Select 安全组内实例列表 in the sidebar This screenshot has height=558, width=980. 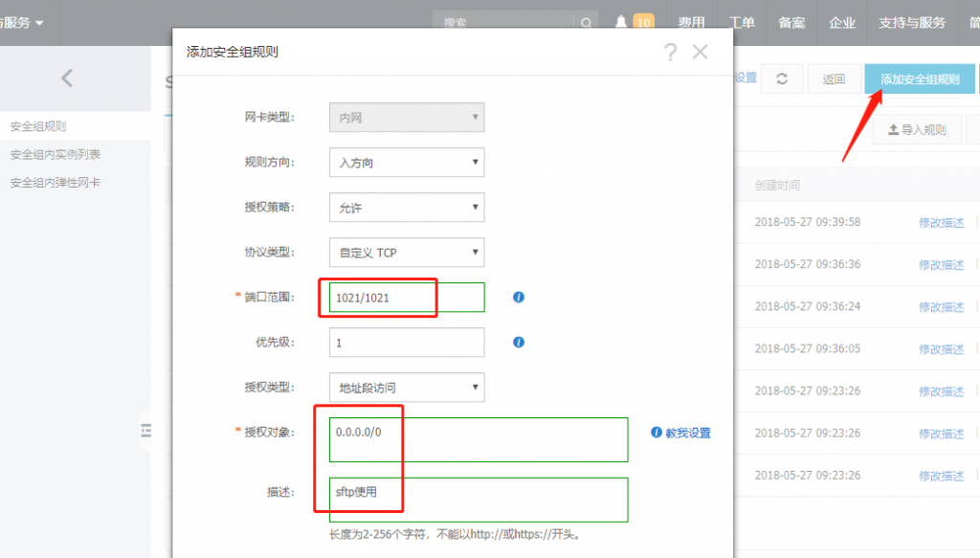(56, 154)
